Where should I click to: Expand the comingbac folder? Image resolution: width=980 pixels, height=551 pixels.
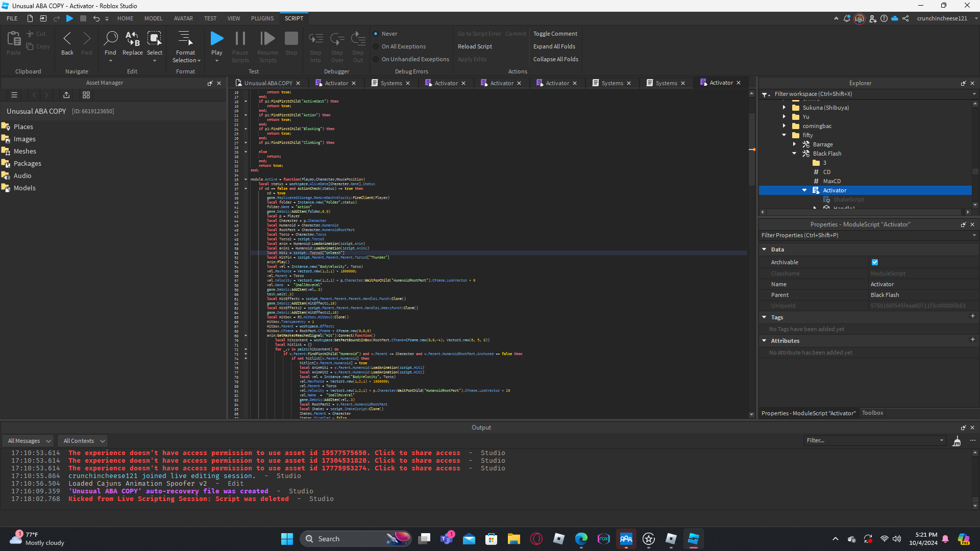click(x=785, y=126)
